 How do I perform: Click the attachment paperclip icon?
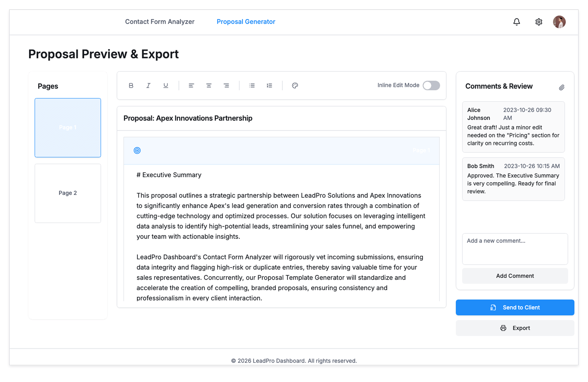561,88
